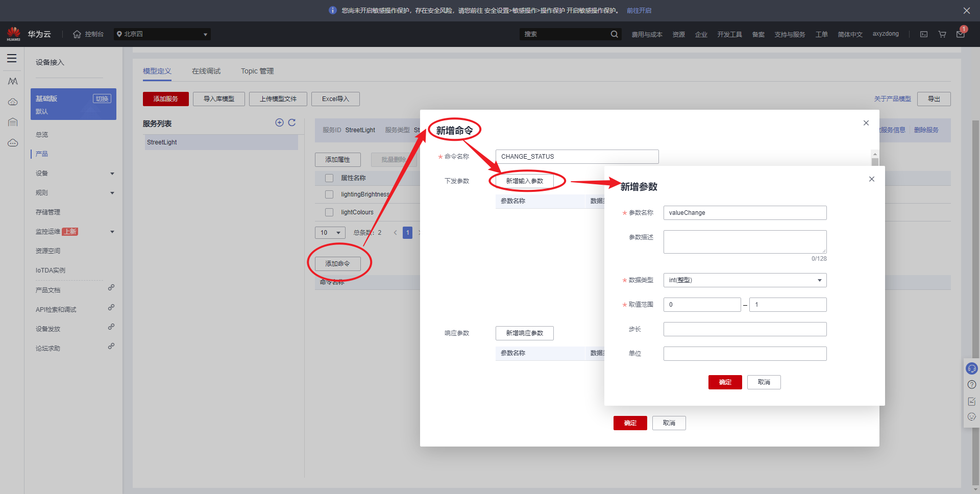980x494 pixels.
Task: Check the lightingBrightness row checkbox
Action: (329, 194)
